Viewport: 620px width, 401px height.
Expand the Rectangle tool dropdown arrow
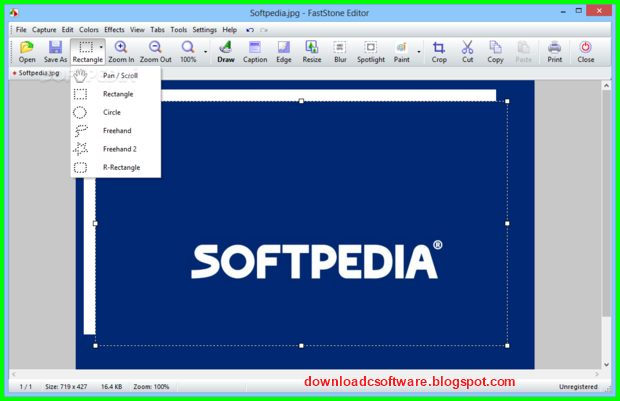101,47
